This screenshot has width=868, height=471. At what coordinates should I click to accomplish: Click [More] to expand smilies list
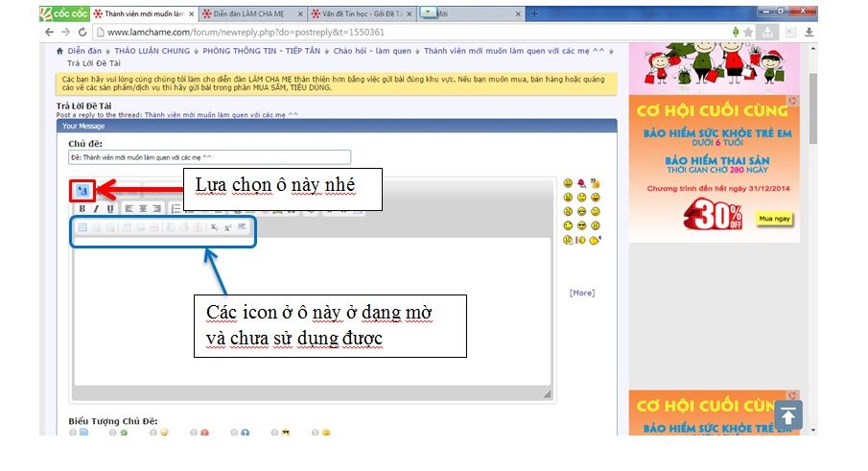pyautogui.click(x=581, y=293)
